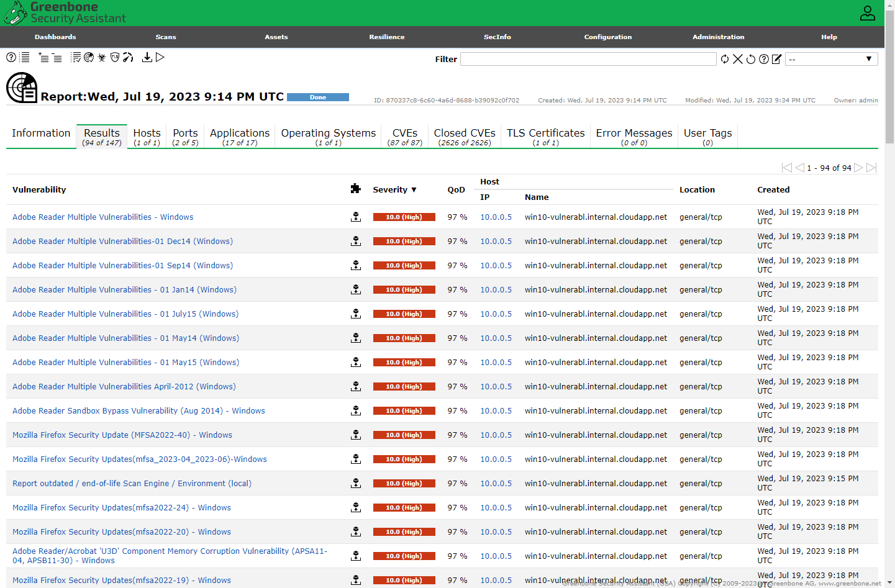Open corresponding performance gauge icon
This screenshot has width=895, height=588.
(128, 57)
